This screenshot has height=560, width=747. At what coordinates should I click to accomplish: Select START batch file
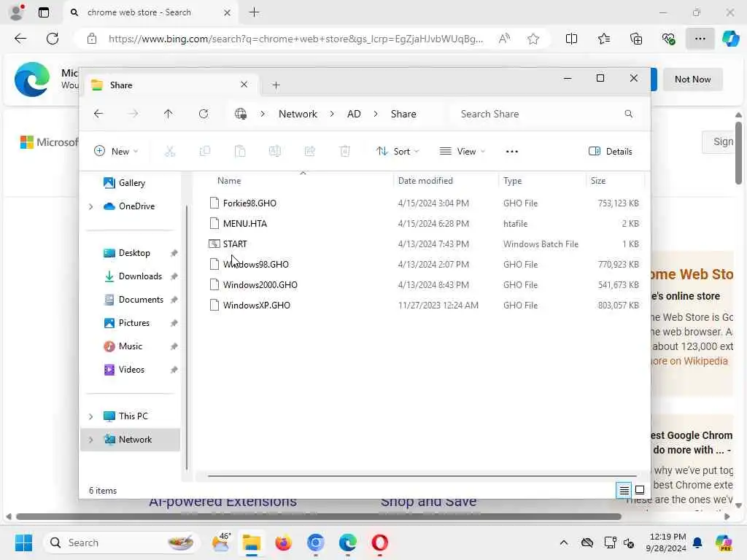(x=235, y=244)
